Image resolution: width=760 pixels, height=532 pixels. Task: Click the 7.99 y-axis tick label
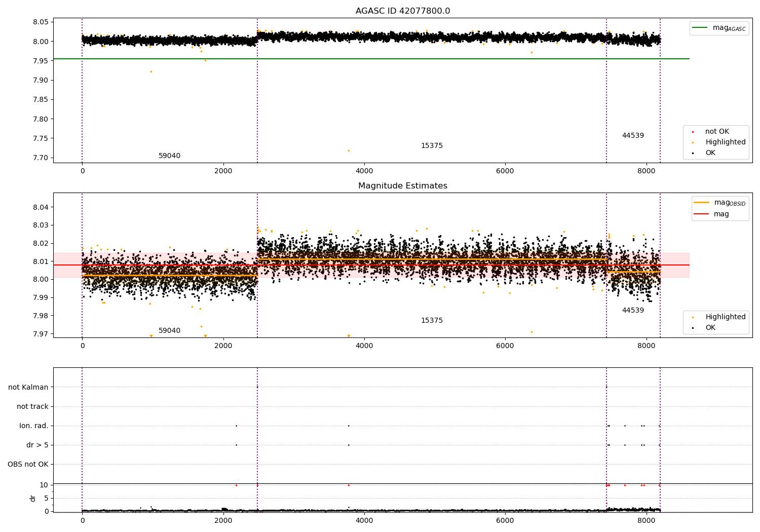[x=42, y=298]
